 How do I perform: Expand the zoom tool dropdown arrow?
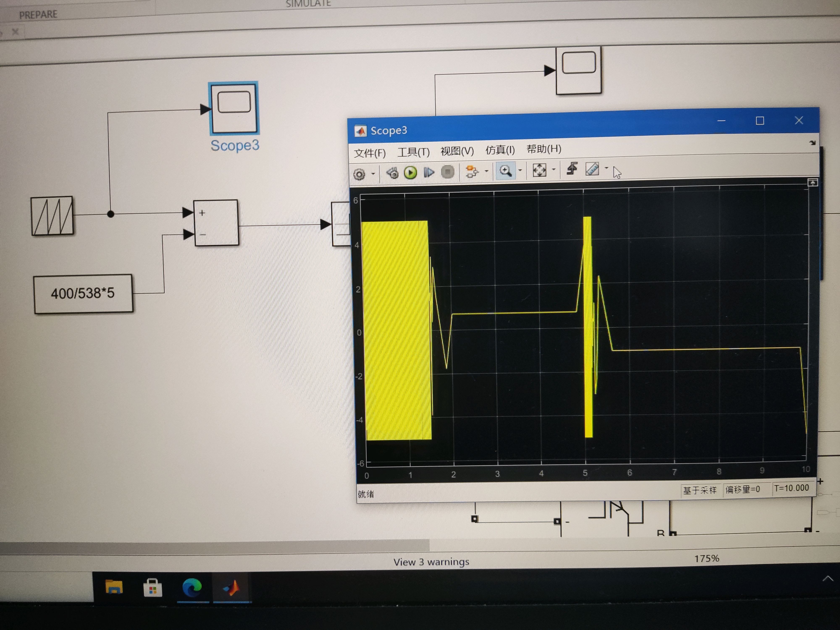tap(520, 170)
